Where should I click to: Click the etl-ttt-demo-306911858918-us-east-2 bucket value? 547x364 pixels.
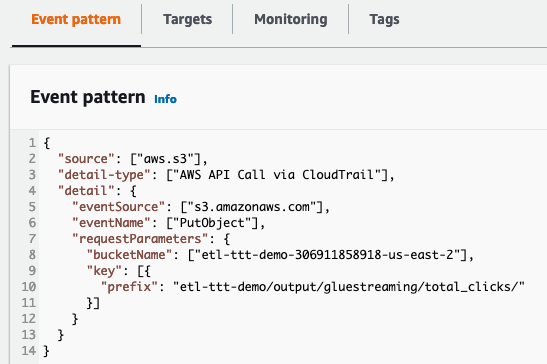328,255
